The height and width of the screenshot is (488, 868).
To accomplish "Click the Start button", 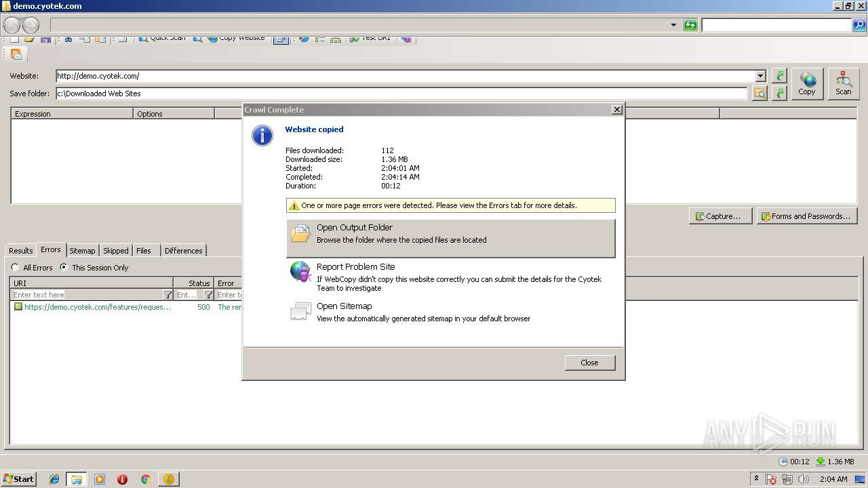I will pyautogui.click(x=18, y=479).
